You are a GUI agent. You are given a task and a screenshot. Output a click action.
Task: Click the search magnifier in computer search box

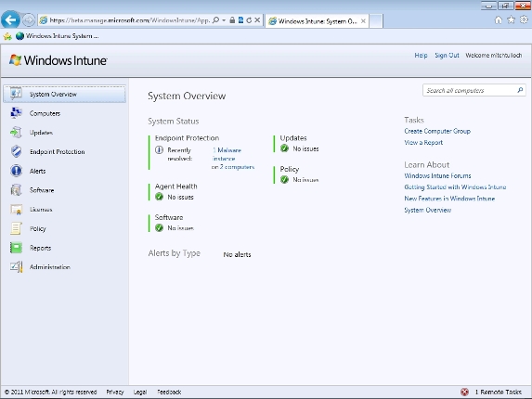520,90
